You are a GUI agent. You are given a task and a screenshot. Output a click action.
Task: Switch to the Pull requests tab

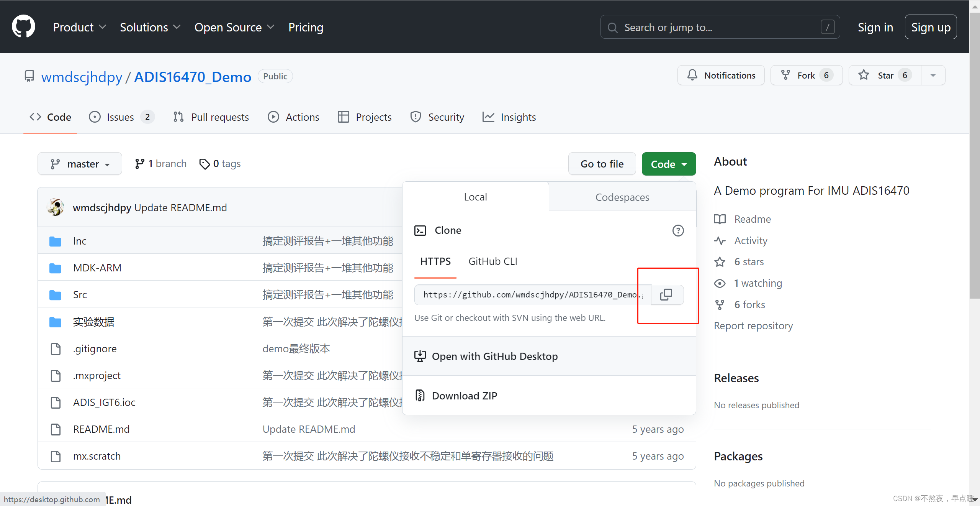click(211, 117)
